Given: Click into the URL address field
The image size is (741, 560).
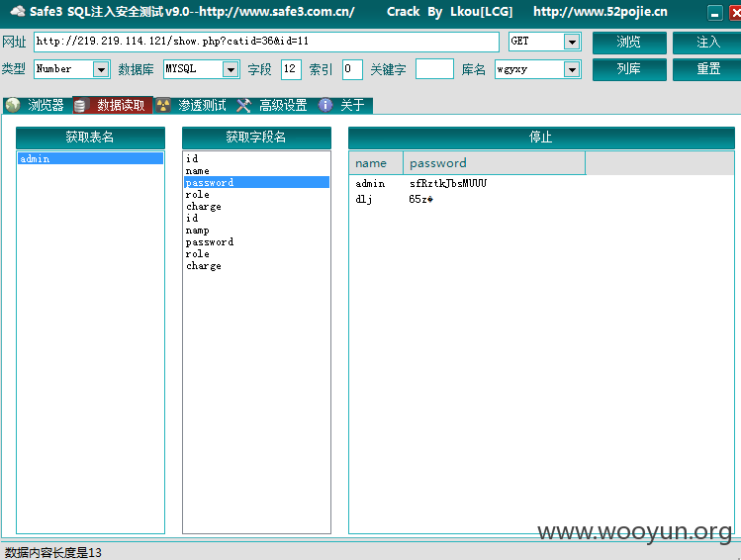Looking at the screenshot, I should click(266, 42).
